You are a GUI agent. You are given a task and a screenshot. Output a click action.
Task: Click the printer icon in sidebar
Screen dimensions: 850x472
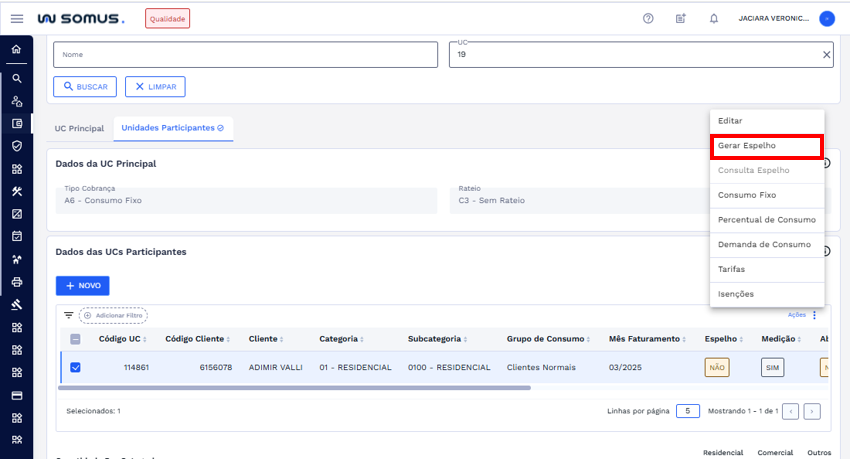16,281
